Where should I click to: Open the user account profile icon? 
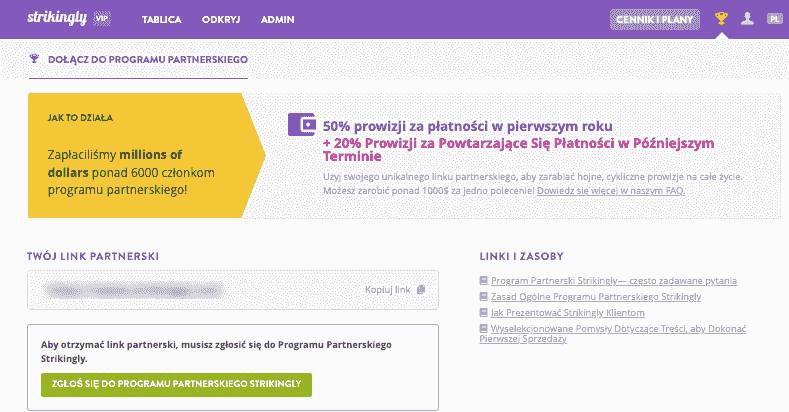(747, 19)
